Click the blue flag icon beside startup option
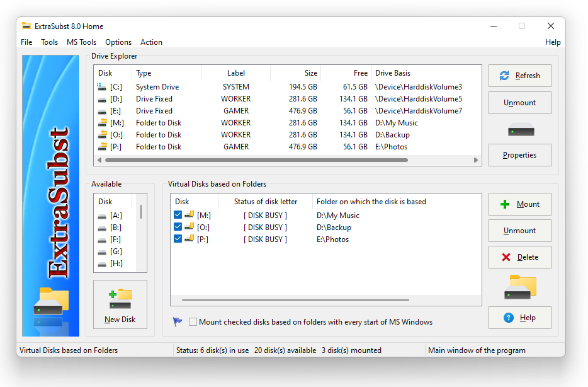The height and width of the screenshot is (387, 588). [178, 321]
